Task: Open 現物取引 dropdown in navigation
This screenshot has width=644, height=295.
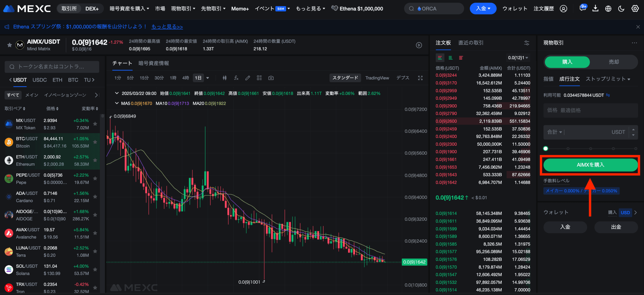Action: point(183,9)
